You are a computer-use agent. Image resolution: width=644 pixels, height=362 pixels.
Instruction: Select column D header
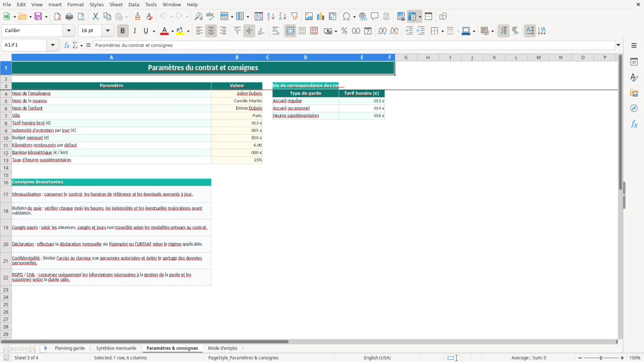click(305, 57)
